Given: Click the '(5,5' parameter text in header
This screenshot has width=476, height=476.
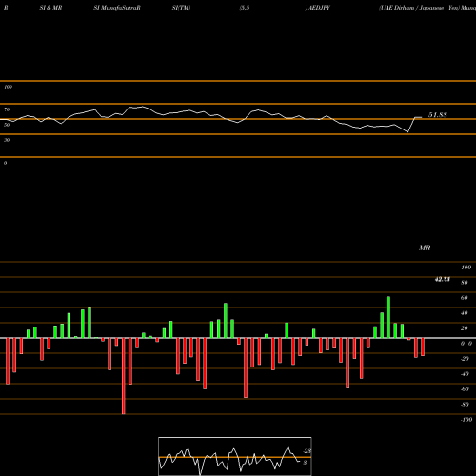Looking at the screenshot, I should point(245,8).
